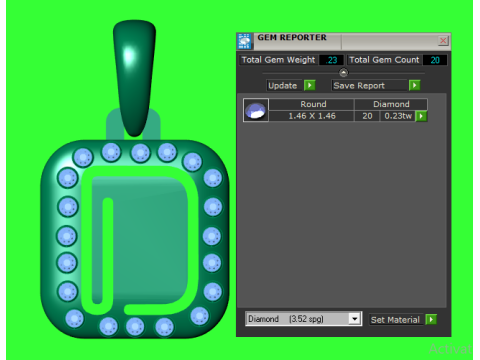Click the Total Gem Weight value .23
This screenshot has height=360, width=480.
[331, 60]
